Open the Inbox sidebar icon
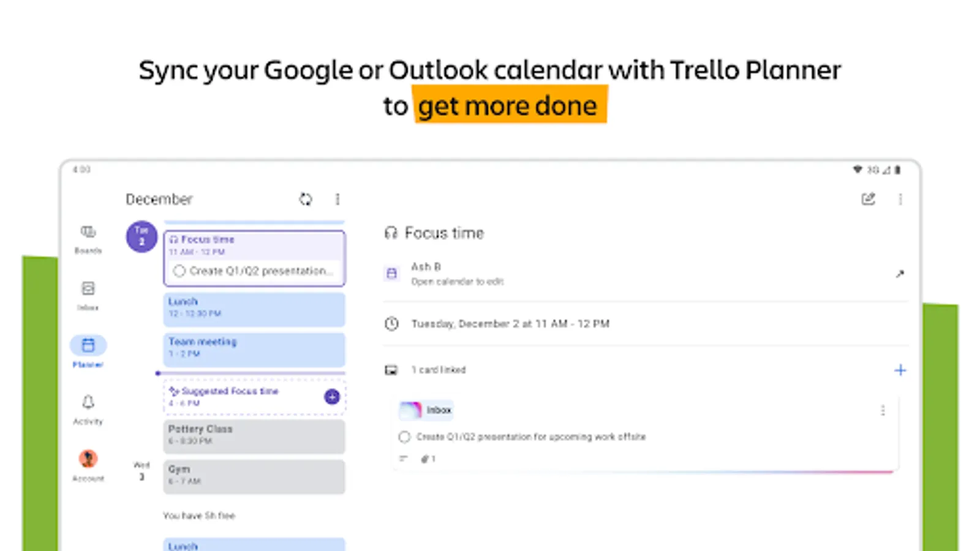The image size is (980, 551). 88,288
